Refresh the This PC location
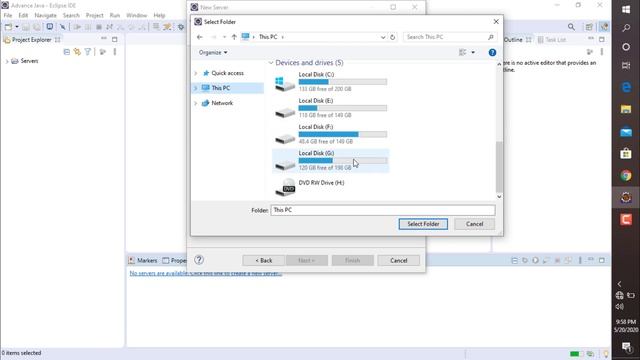The image size is (640, 360). pyautogui.click(x=392, y=37)
